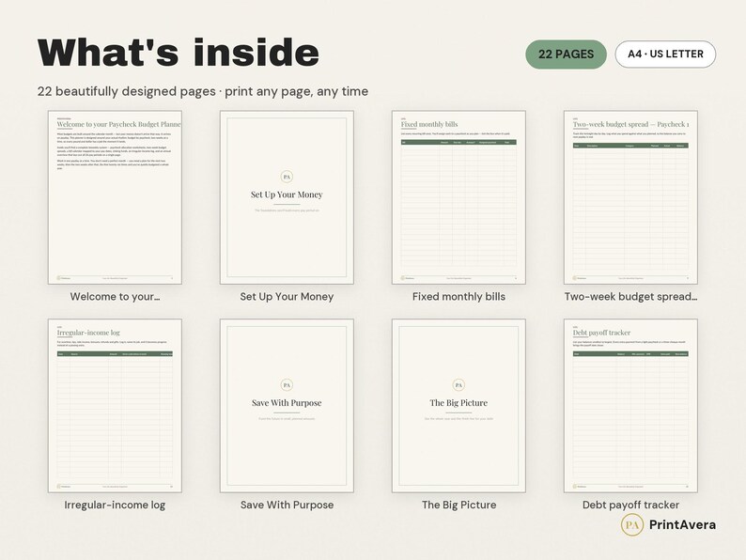Open the Fixed monthly bills page thumbnail

pyautogui.click(x=458, y=197)
